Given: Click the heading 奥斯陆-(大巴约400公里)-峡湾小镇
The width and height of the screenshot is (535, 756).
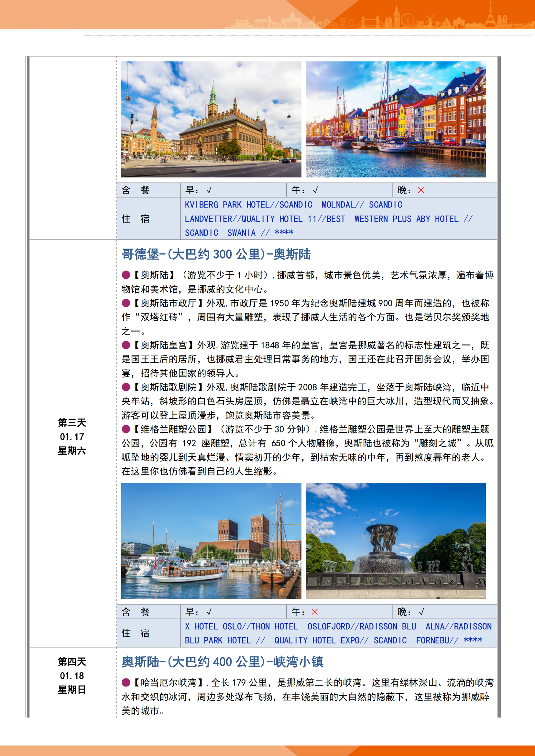Looking at the screenshot, I should point(223,662).
